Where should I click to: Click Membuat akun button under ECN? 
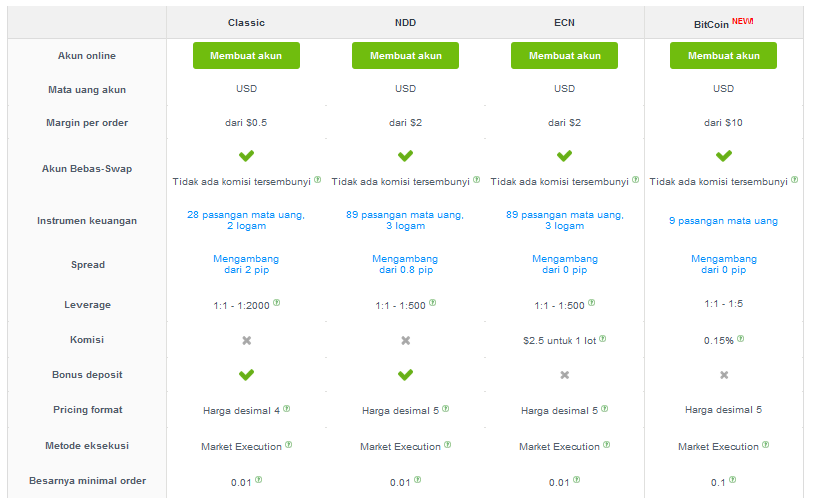(x=564, y=56)
